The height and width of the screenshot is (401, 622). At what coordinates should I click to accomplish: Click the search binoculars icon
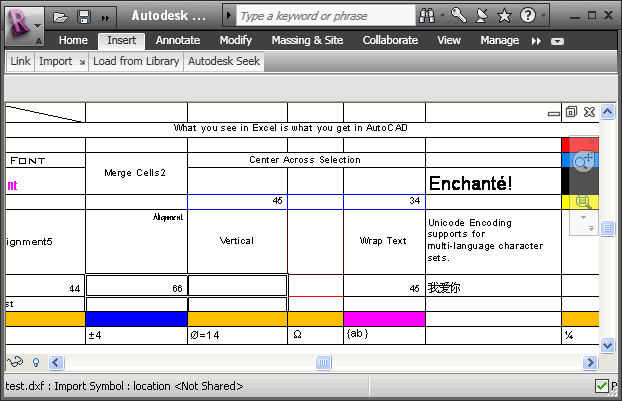427,16
